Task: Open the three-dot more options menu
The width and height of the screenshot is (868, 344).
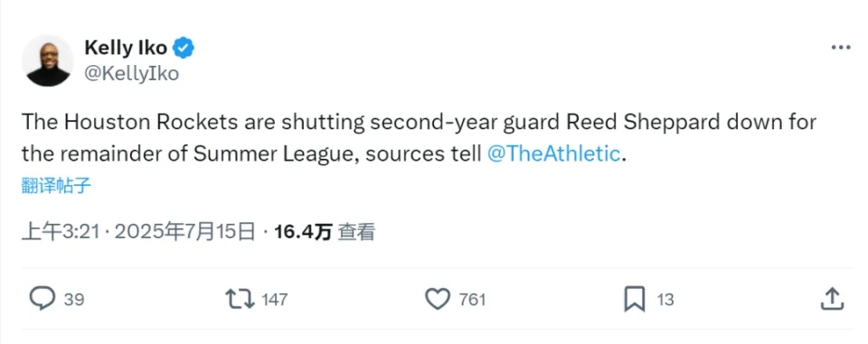Action: 840,48
